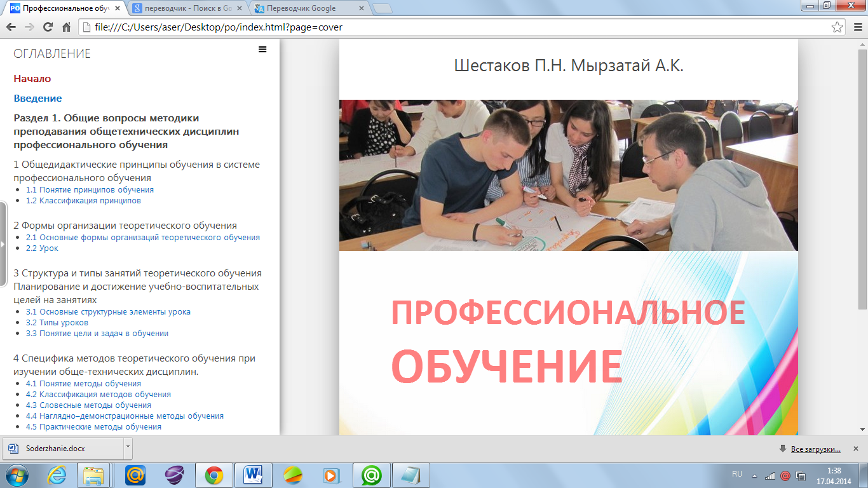Open 3.3 Понятие цели и задач в обучении
This screenshot has width=868, height=488.
click(x=97, y=334)
